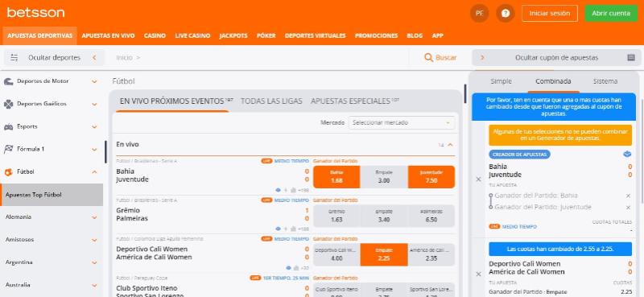Remove Bahia vs Juventude bet from the coupon
The image size is (644, 297).
point(478,179)
